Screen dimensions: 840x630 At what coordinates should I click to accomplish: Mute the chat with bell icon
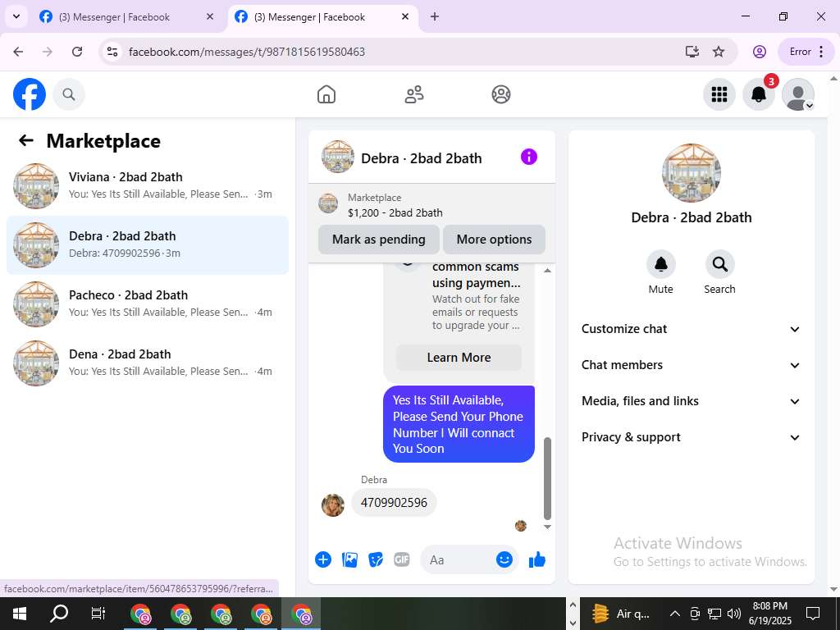pos(661,264)
